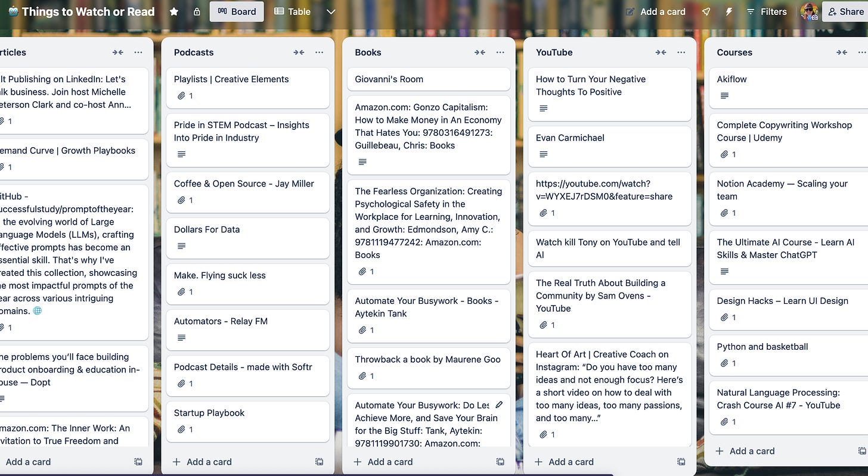The image size is (868, 476).
Task: Create from template in Podcasts list
Action: pyautogui.click(x=320, y=462)
